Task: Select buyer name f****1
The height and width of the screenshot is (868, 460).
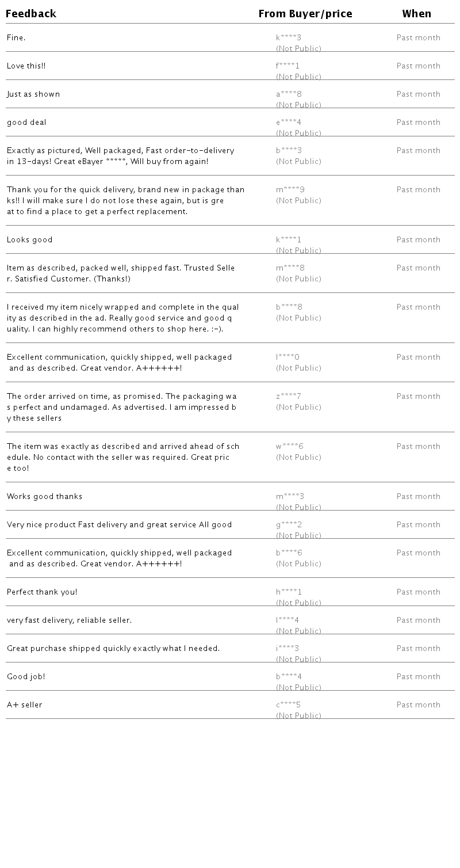Action: pos(288,66)
